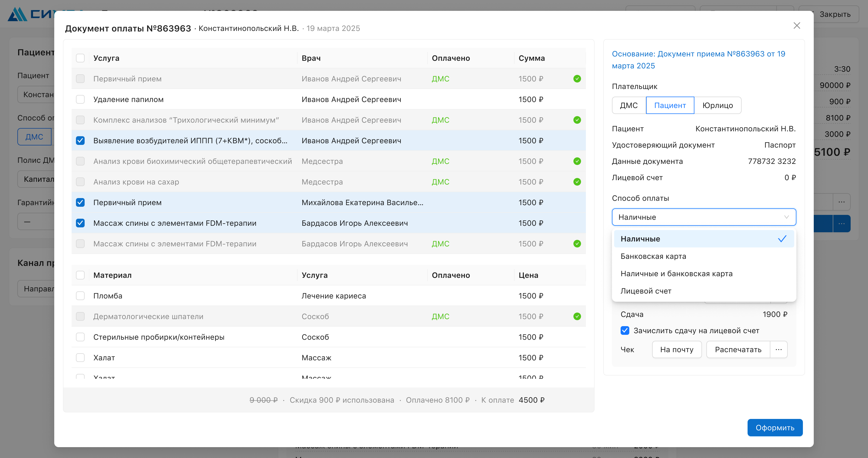
Task: Click passport data 778732 3232
Action: 772,161
